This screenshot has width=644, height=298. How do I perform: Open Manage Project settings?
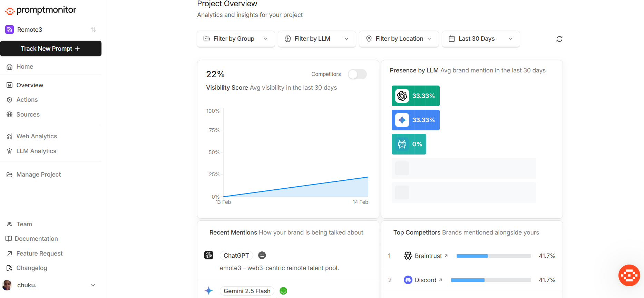click(39, 175)
